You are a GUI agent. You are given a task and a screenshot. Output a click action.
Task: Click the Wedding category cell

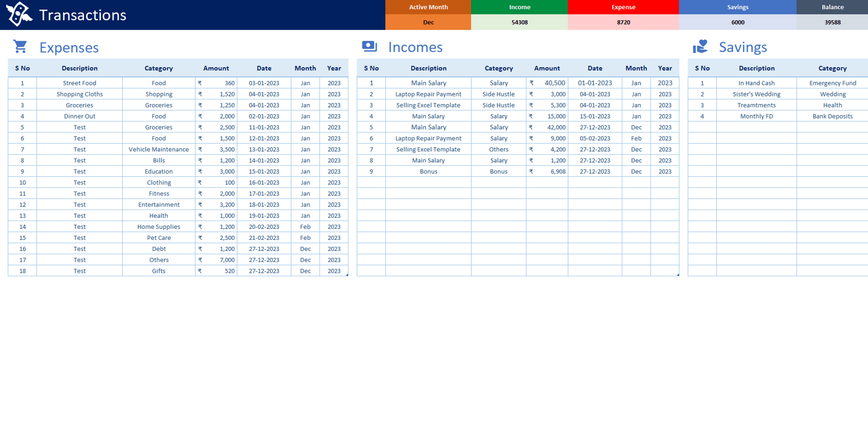pos(832,94)
